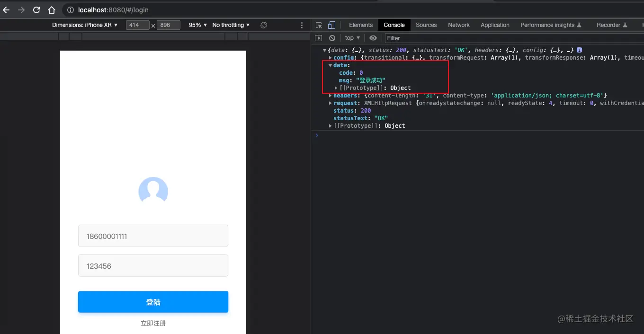Image resolution: width=644 pixels, height=334 pixels.
Task: Open the 立即注册 register link
Action: point(153,323)
